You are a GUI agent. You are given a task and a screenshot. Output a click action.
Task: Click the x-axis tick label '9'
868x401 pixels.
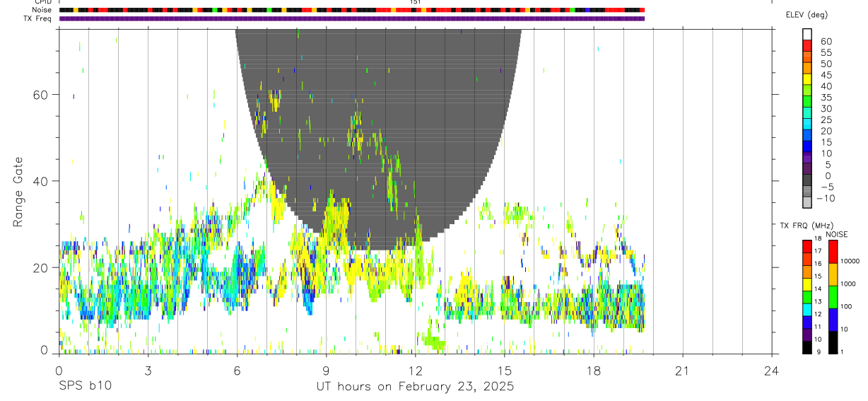(326, 371)
